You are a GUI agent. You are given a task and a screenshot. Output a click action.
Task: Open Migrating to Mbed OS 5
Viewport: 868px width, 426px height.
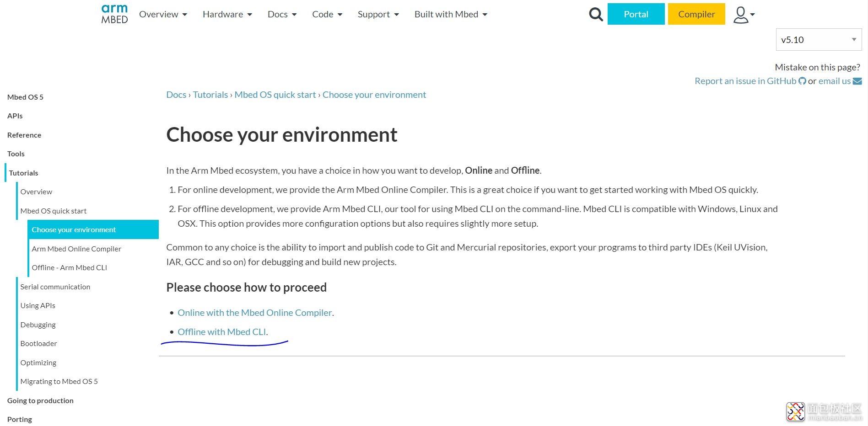click(x=59, y=381)
